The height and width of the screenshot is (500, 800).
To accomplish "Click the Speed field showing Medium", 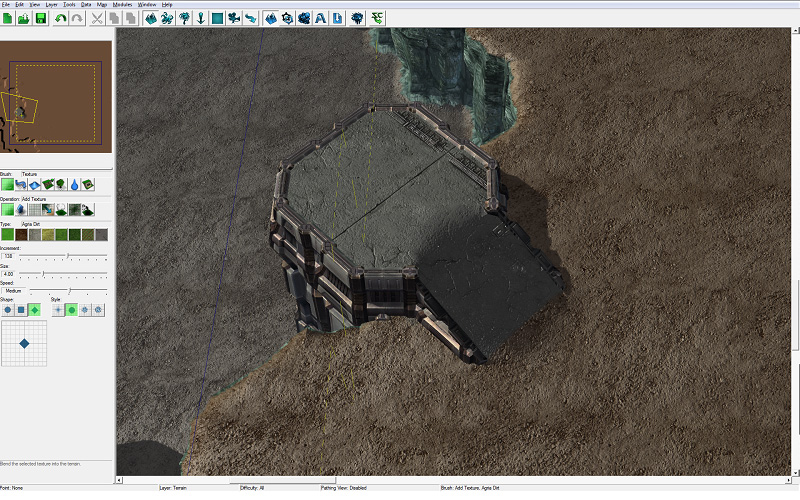I will tap(13, 291).
